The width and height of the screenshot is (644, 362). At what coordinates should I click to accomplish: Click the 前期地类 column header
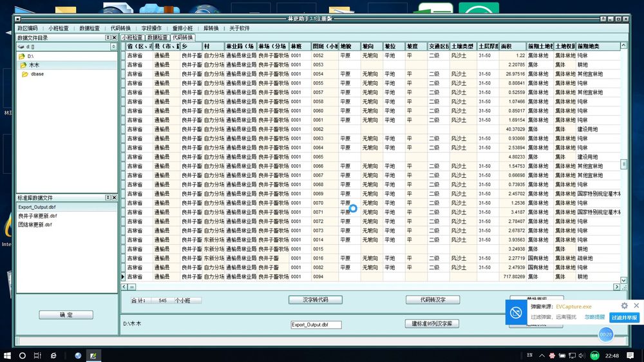(598, 46)
